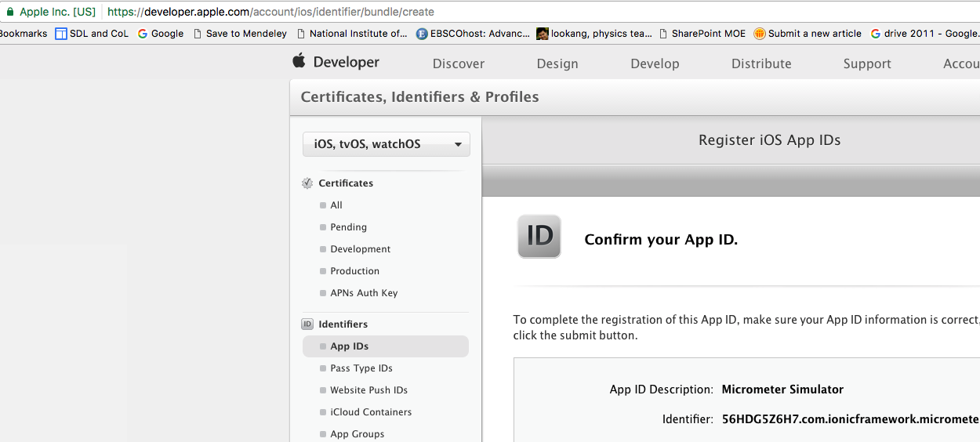
Task: Open the iOS, tvOS, watchOS platform dropdown
Action: [387, 144]
